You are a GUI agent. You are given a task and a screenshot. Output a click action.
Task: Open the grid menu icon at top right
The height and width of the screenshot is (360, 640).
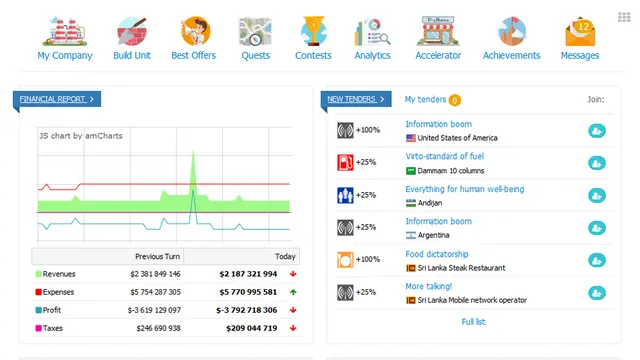click(x=624, y=17)
